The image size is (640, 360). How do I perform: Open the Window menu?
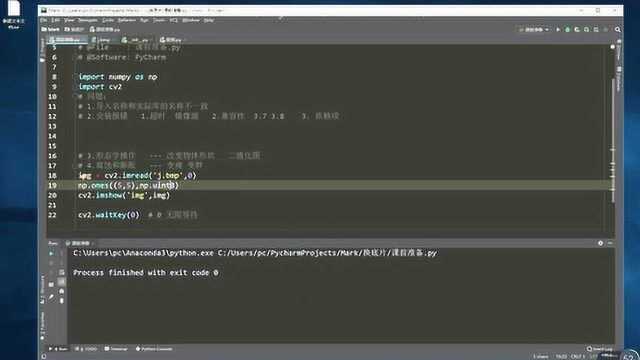tap(191, 20)
